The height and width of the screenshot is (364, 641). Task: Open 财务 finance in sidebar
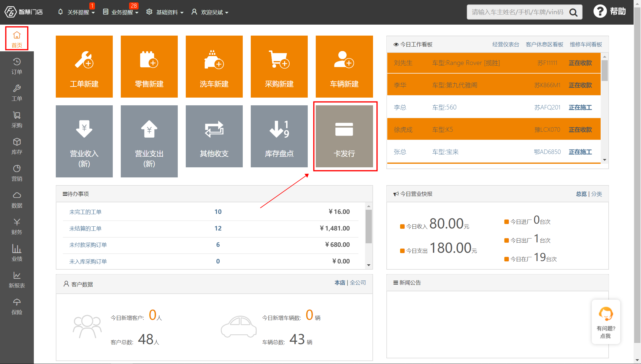(x=17, y=226)
